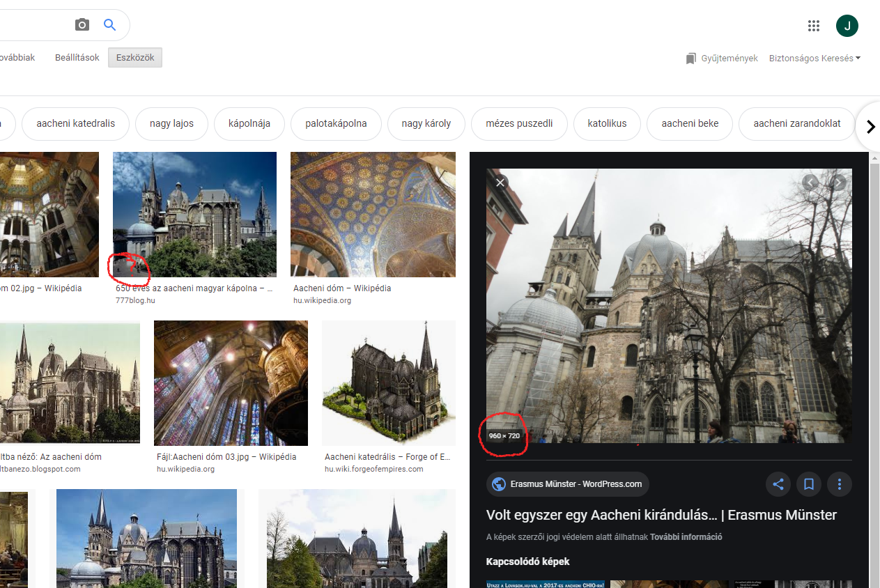Screen dimensions: 880x588
Task: Click '777blog.hu' source text
Action: click(135, 300)
